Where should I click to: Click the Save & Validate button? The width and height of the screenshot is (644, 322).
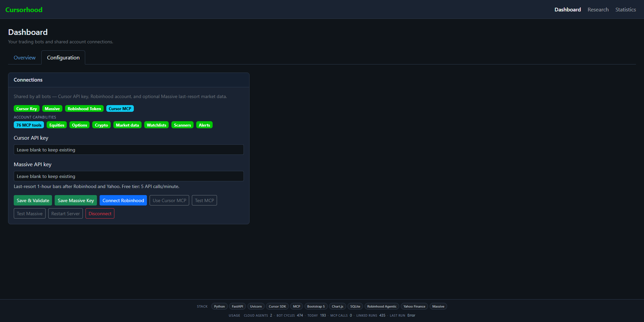tap(33, 200)
